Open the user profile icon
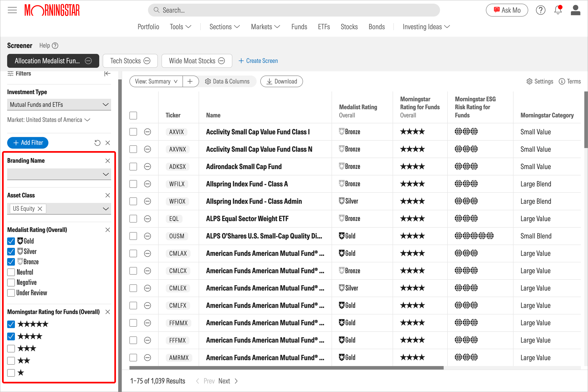 coord(576,10)
